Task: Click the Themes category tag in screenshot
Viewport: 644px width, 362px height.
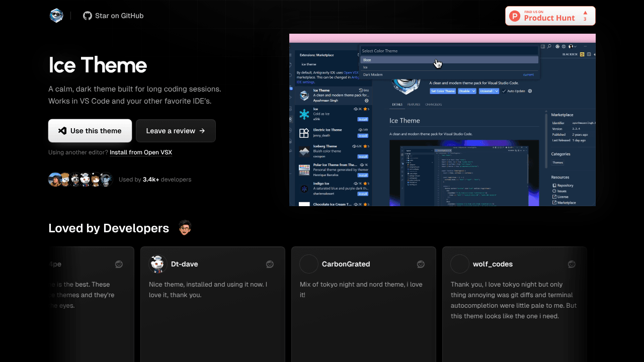Action: [x=557, y=162]
